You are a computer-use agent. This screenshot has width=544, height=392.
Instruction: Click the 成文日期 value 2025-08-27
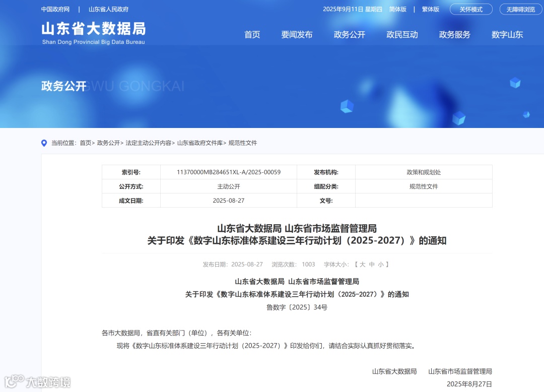click(229, 201)
